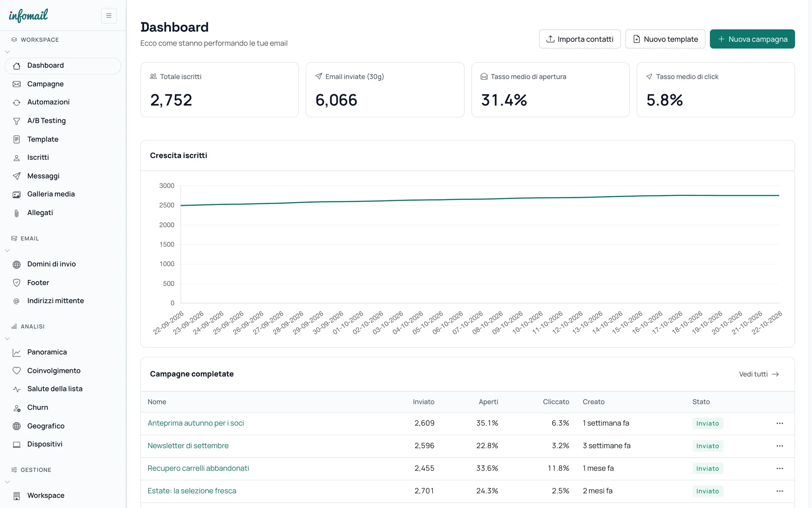Click the Galleria media image icon
This screenshot has width=812, height=508.
coord(17,195)
